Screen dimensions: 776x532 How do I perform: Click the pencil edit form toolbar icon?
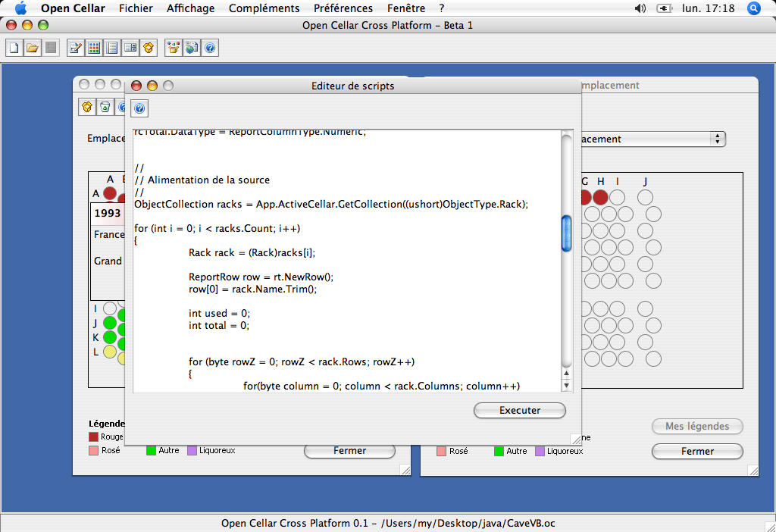76,48
